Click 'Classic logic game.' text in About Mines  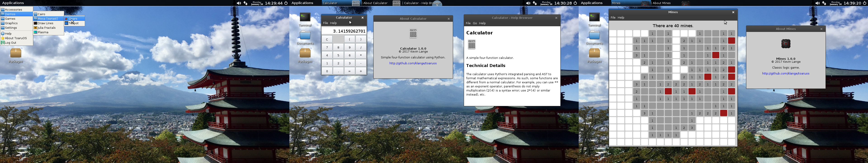click(786, 67)
